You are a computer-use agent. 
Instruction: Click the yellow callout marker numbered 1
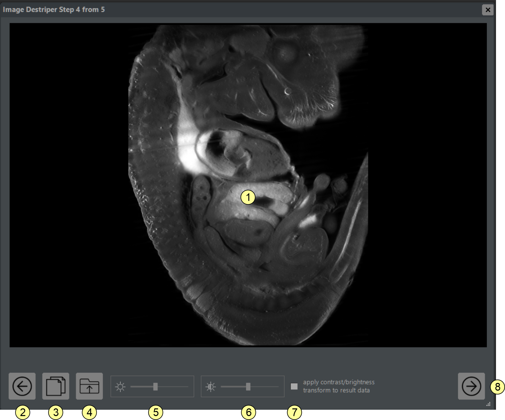coord(248,197)
